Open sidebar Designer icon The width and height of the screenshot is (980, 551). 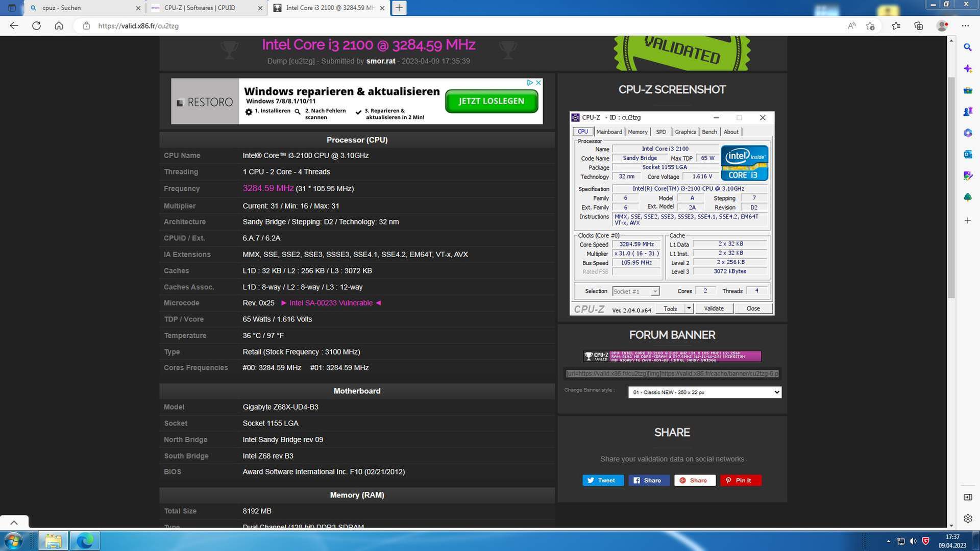click(967, 176)
